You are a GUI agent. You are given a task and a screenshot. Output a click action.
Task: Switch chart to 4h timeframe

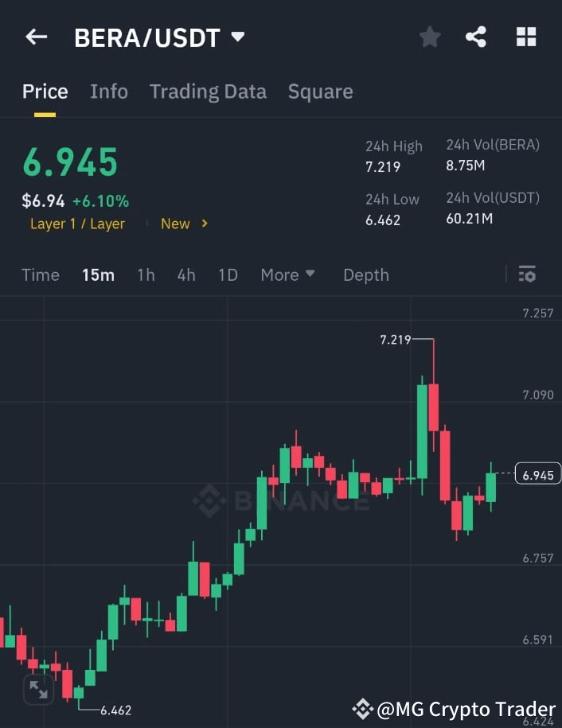185,274
